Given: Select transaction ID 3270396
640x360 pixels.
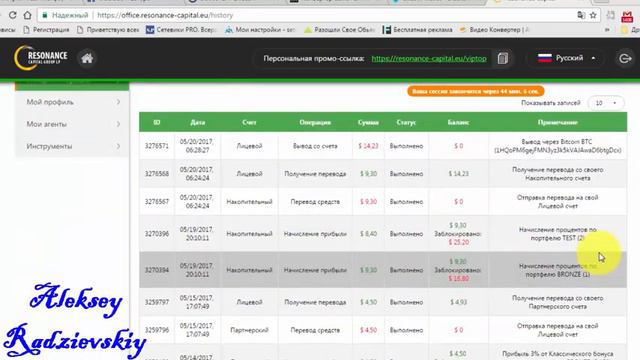Looking at the screenshot, I should [x=157, y=233].
